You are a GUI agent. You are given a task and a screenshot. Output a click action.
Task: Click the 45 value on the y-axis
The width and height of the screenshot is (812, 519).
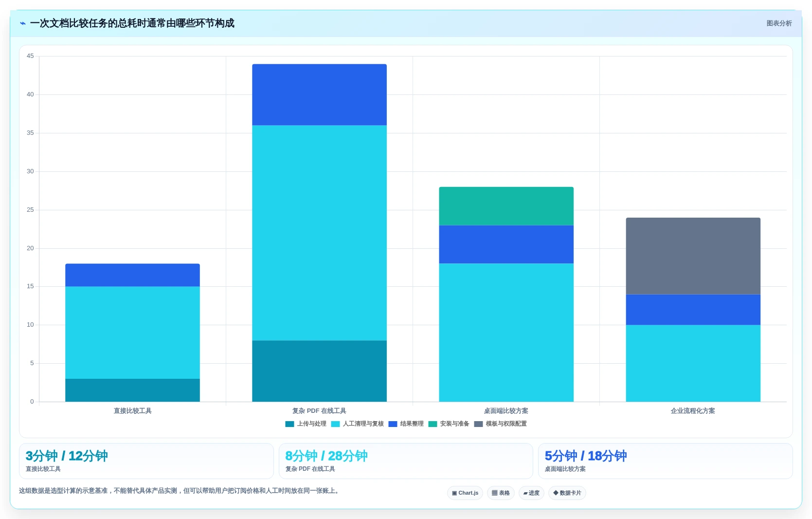click(30, 56)
